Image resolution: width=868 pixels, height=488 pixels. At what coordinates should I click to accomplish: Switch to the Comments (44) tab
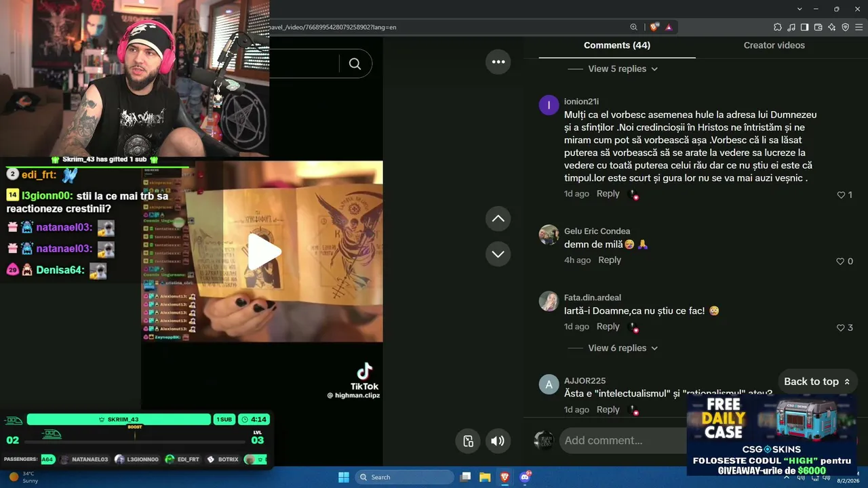pos(617,45)
